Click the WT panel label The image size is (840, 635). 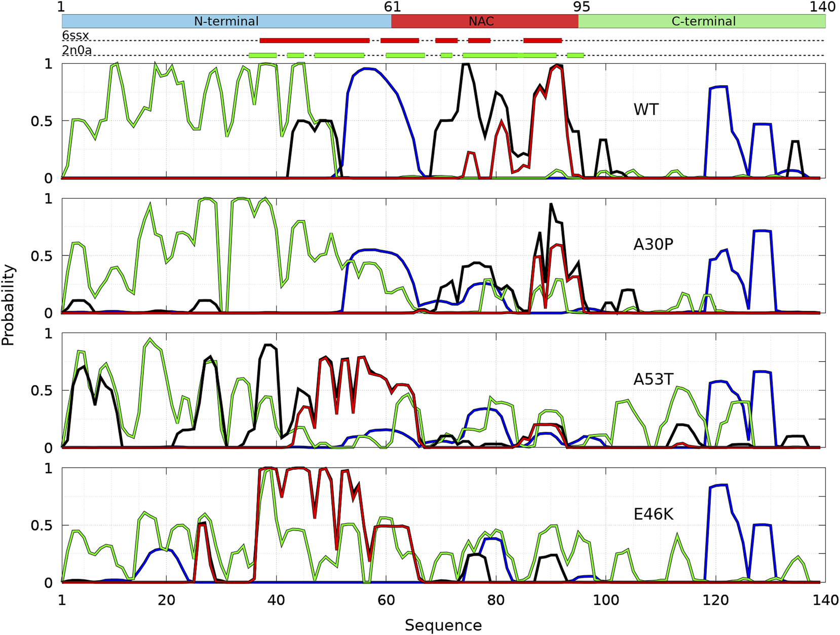[x=645, y=109]
